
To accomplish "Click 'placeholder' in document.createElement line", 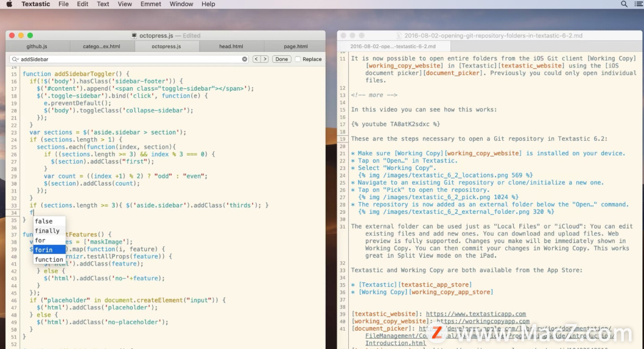I will (x=65, y=300).
